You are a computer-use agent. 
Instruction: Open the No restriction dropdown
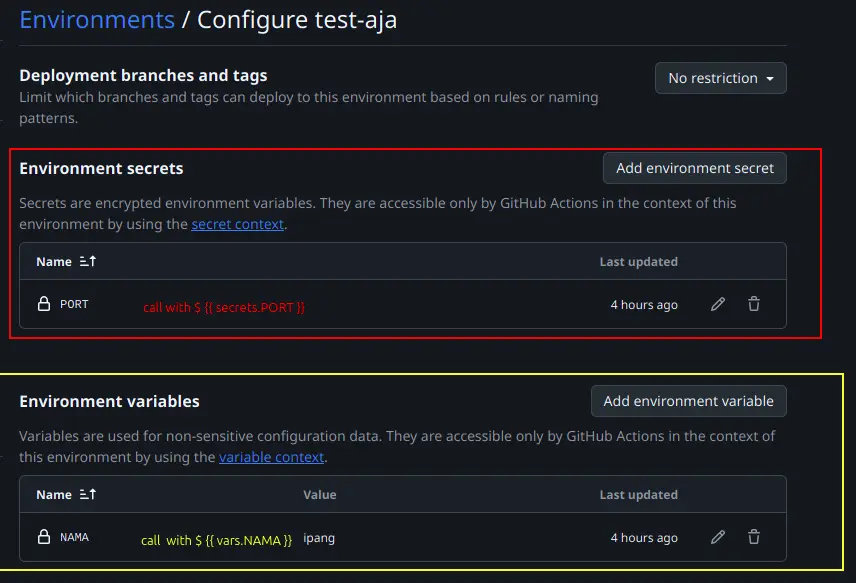[x=720, y=77]
